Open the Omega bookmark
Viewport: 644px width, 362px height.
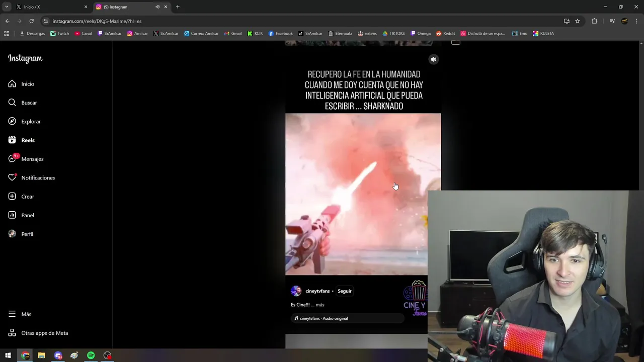pyautogui.click(x=421, y=34)
